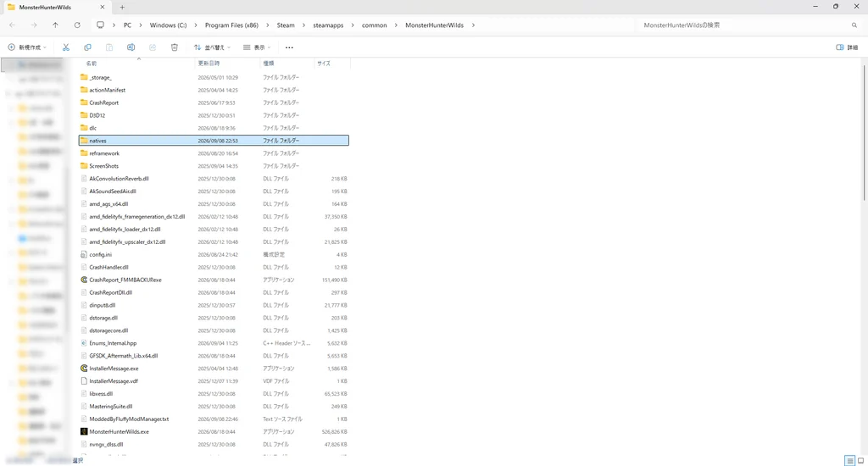868x466 pixels.
Task: Click the Rename icon in toolbar
Action: coord(131,47)
